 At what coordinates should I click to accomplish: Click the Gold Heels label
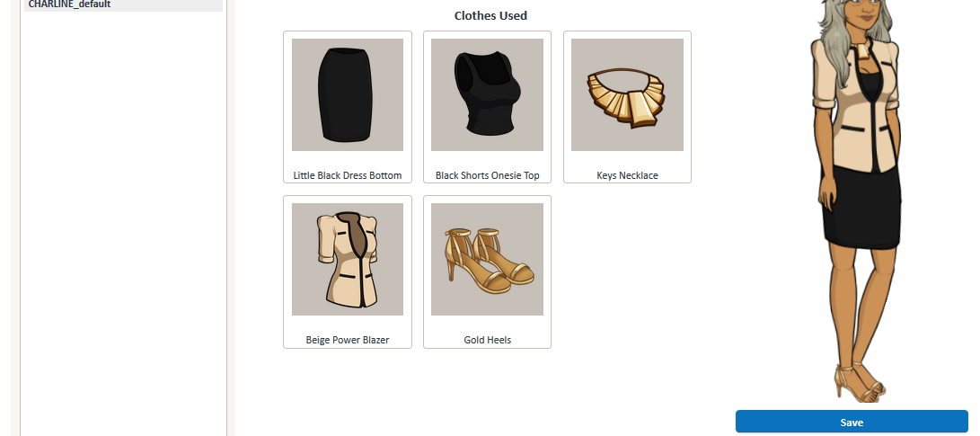488,340
